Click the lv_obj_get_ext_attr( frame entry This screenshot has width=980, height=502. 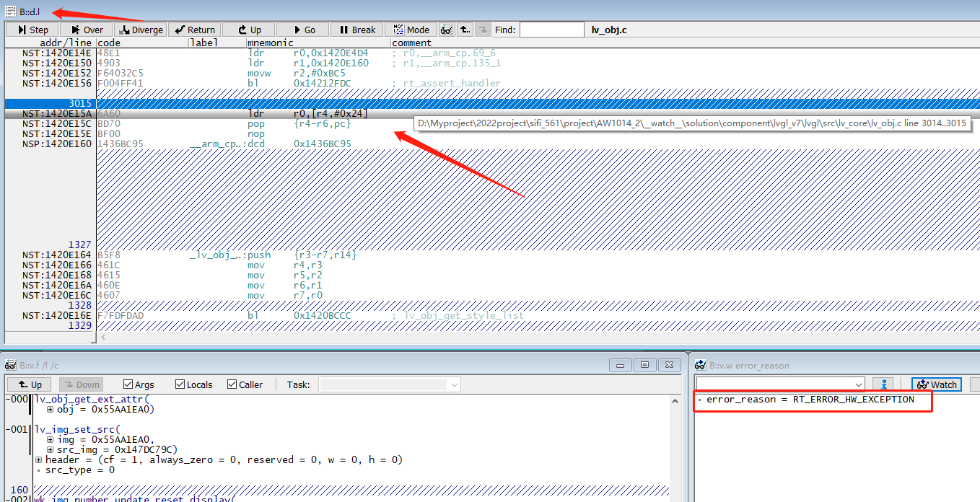pos(92,400)
